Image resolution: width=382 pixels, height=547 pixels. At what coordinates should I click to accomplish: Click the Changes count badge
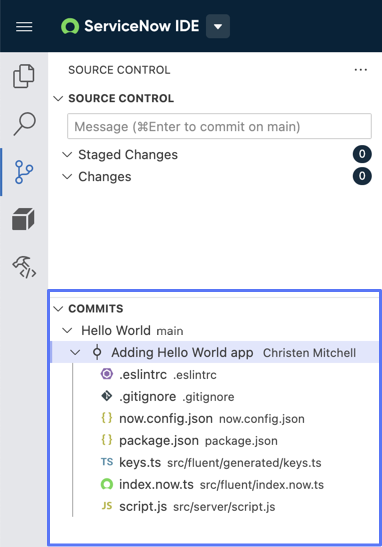tap(362, 176)
